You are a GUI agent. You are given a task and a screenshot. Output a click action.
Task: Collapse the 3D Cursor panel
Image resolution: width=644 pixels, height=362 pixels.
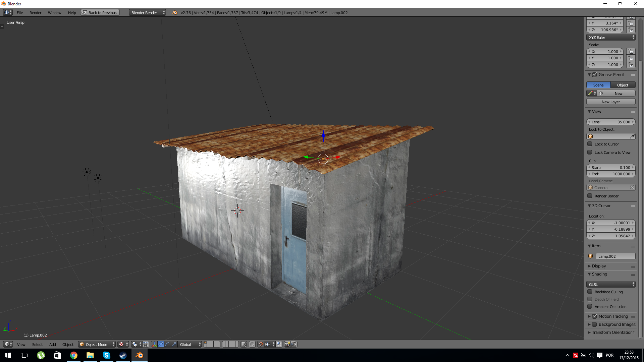coord(589,206)
